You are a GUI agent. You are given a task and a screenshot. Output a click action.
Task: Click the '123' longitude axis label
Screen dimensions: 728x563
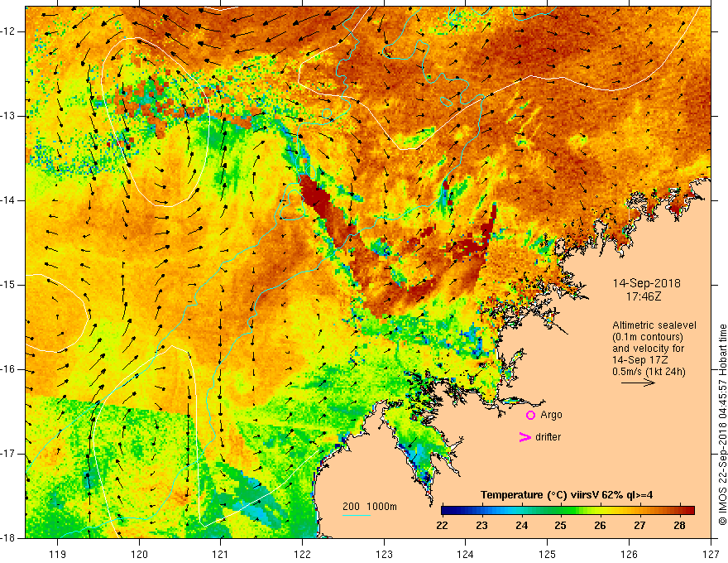384,554
